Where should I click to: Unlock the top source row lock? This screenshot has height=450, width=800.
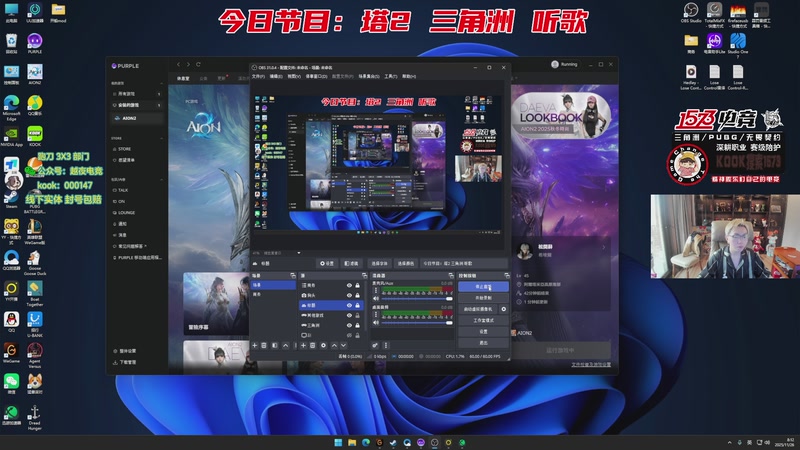(358, 285)
